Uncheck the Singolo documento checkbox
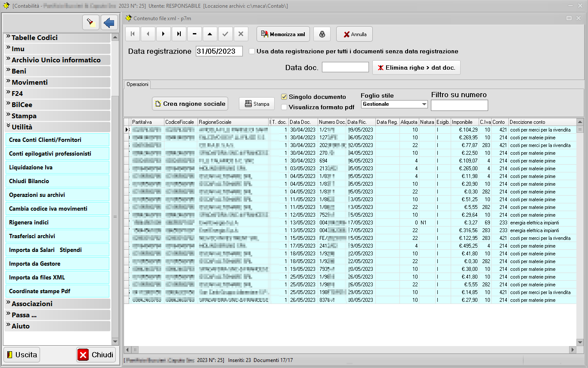588x368 pixels. click(x=284, y=97)
